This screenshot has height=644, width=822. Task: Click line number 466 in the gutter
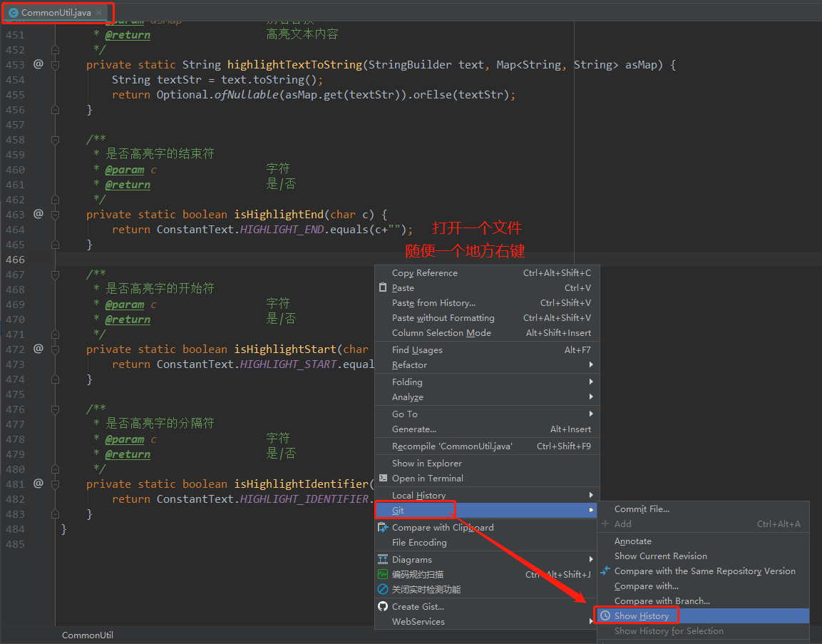tap(15, 260)
